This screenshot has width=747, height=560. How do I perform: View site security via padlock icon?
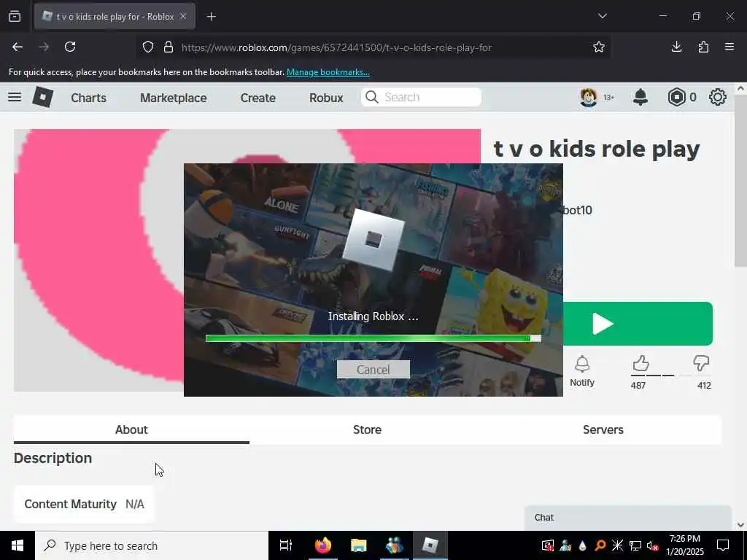click(169, 47)
